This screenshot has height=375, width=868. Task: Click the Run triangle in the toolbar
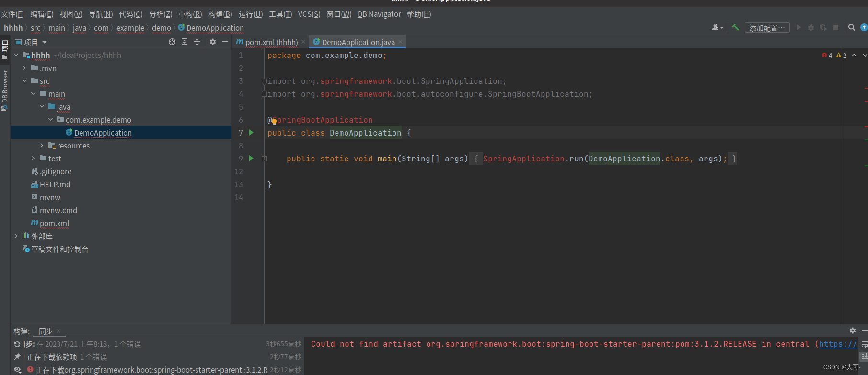(799, 28)
